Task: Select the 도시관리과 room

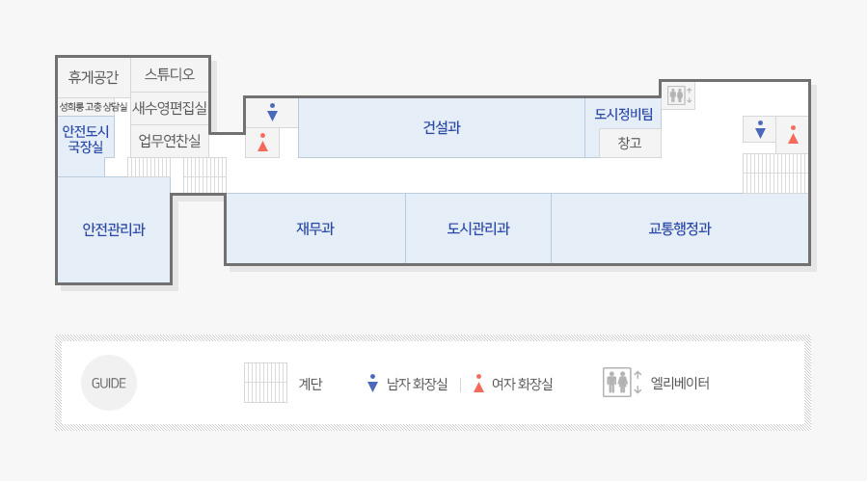Action: [478, 228]
